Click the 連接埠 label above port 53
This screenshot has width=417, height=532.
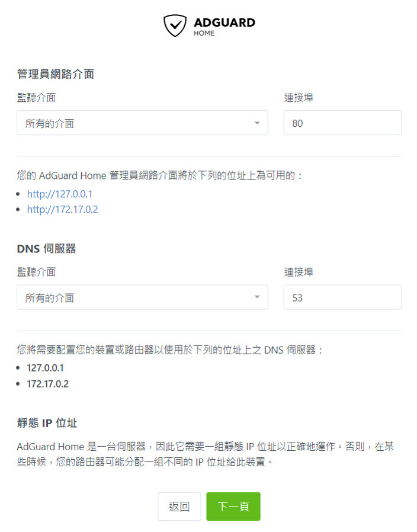[x=299, y=272]
